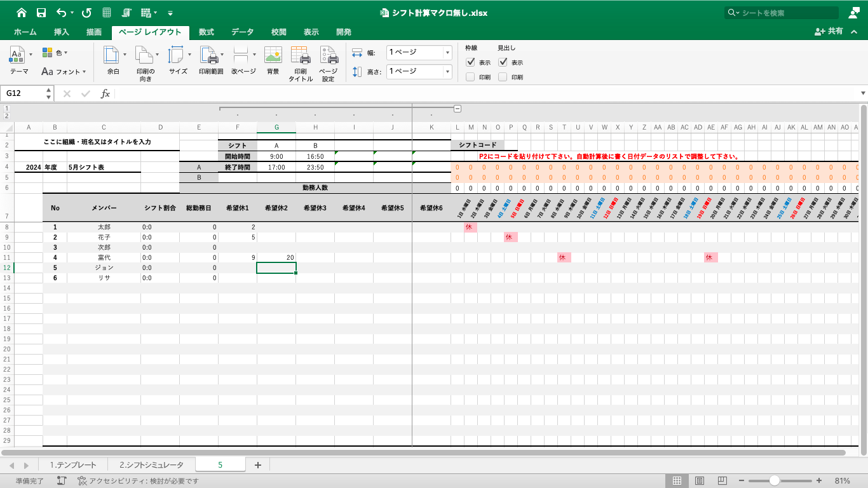
Task: Click the Save icon in title bar
Action: coord(41,13)
